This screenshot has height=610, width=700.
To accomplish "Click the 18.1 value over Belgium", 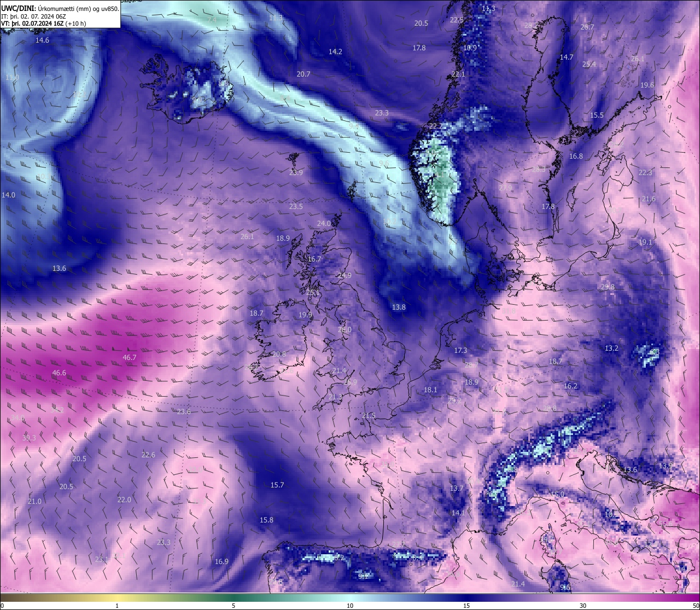I will [430, 390].
